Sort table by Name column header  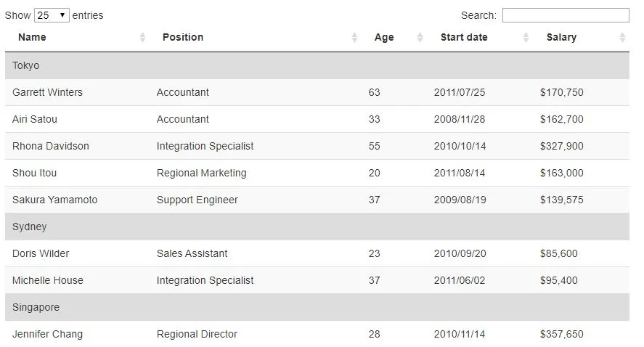(x=32, y=38)
